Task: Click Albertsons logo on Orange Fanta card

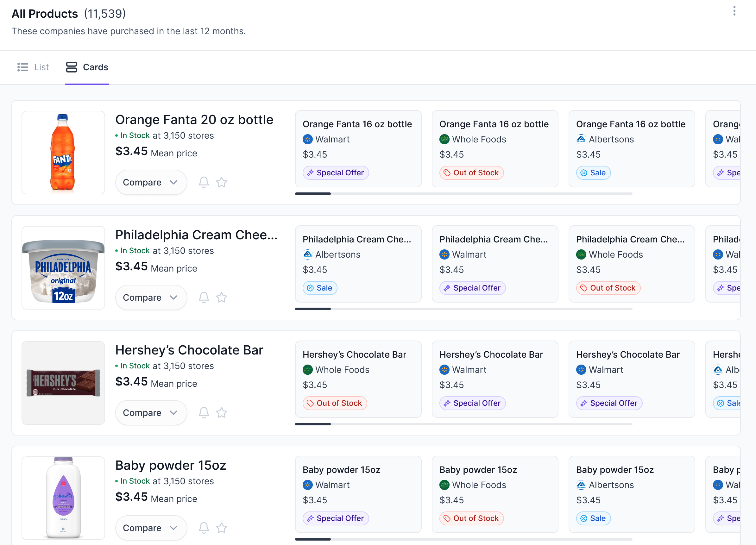Action: (581, 139)
